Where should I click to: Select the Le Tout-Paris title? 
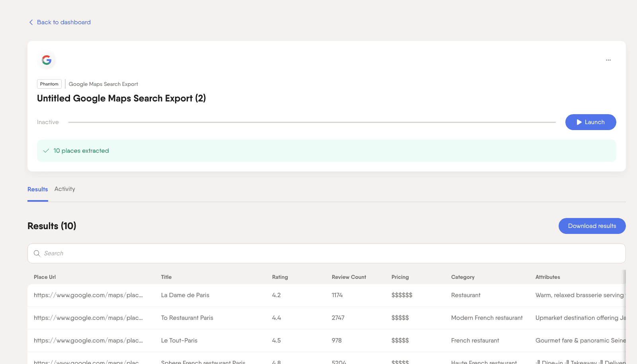179,341
